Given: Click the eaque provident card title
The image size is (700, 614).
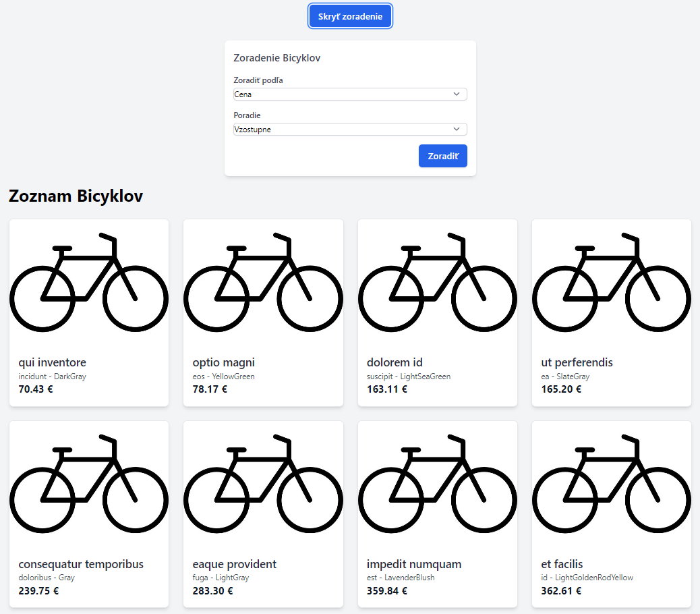Looking at the screenshot, I should pyautogui.click(x=235, y=564).
